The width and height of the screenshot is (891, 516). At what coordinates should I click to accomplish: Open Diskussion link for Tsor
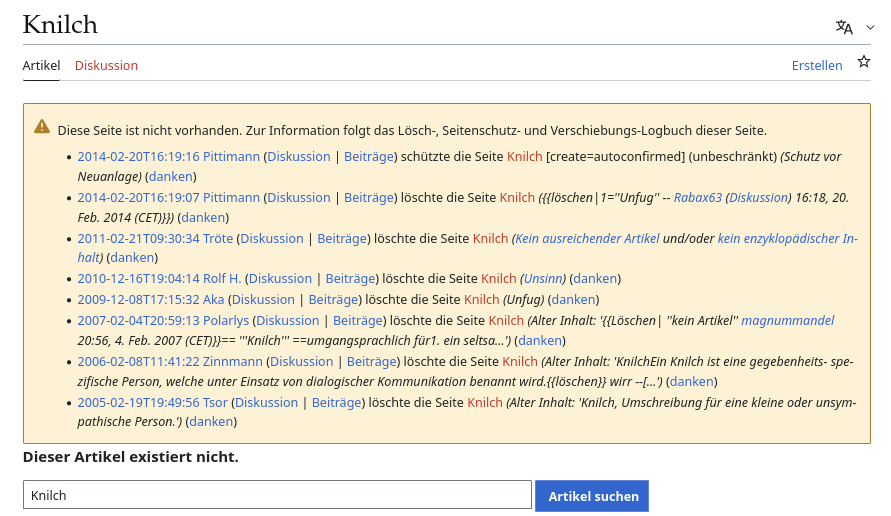click(x=267, y=402)
